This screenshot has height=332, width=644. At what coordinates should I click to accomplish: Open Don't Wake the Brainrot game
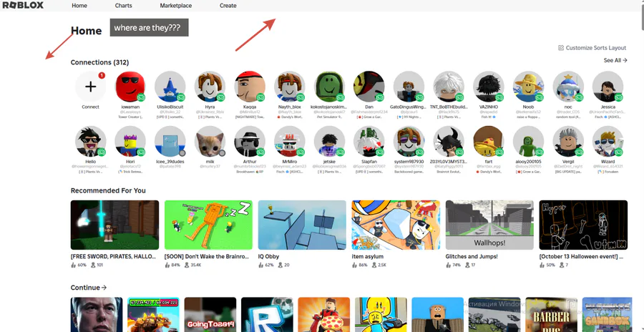pyautogui.click(x=208, y=225)
